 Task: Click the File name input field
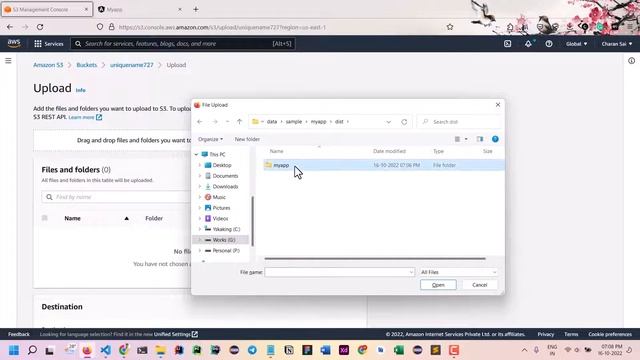pos(339,272)
